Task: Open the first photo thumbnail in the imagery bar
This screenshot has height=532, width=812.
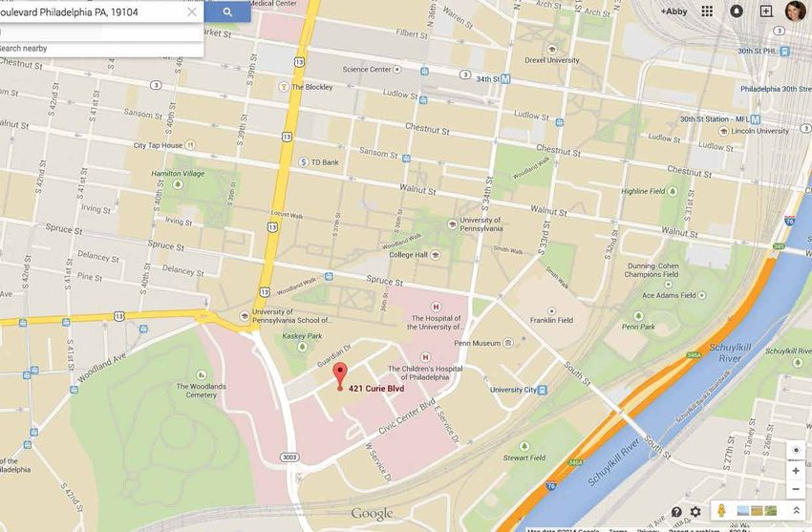Action: tap(743, 511)
